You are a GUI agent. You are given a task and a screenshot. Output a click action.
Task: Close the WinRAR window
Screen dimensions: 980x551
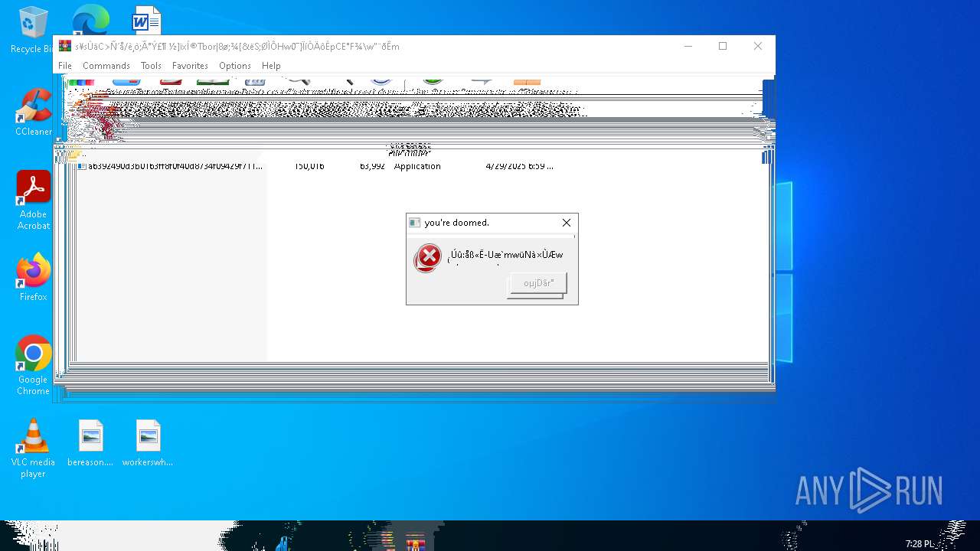click(x=758, y=46)
